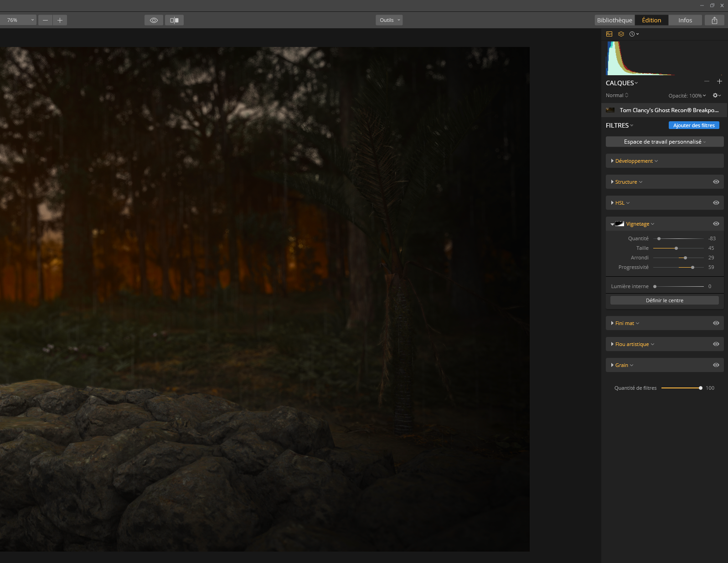
Task: Switch to the Infos tab
Action: pos(685,20)
